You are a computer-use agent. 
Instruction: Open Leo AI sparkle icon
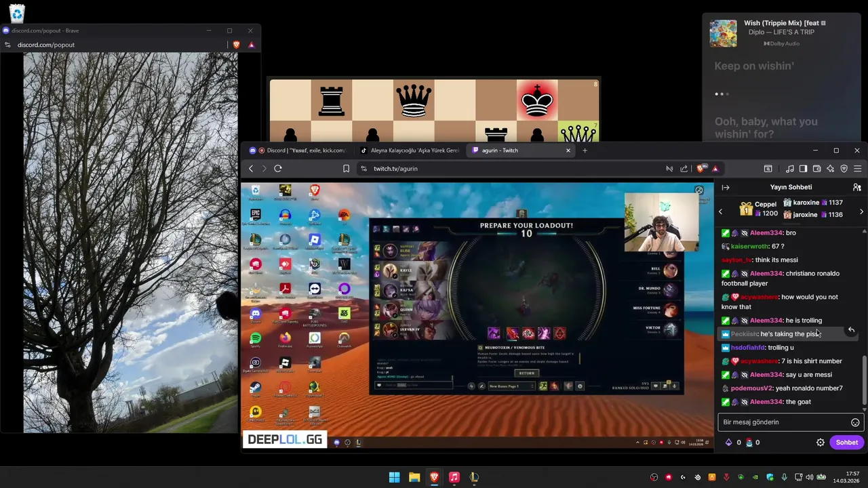830,169
